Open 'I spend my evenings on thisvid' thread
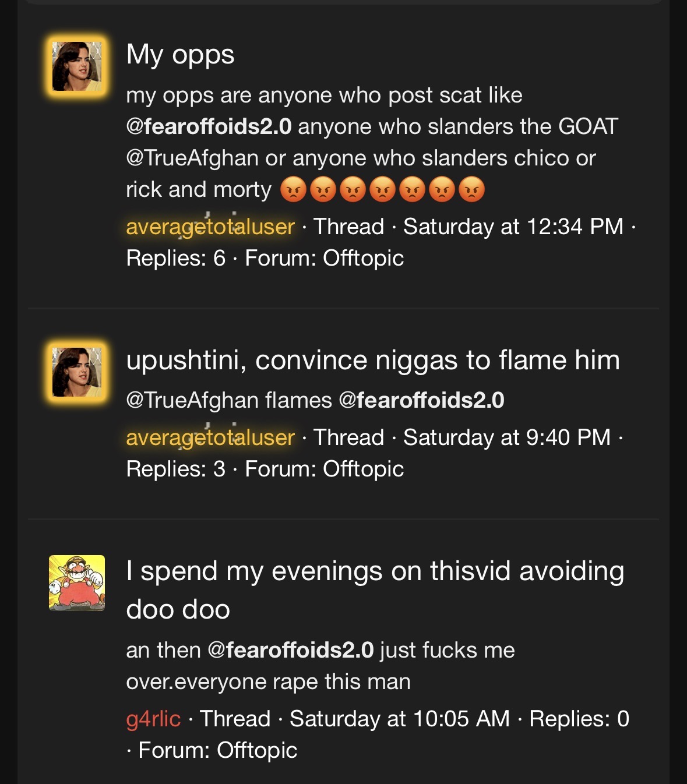Viewport: 687px width, 784px height. click(375, 590)
